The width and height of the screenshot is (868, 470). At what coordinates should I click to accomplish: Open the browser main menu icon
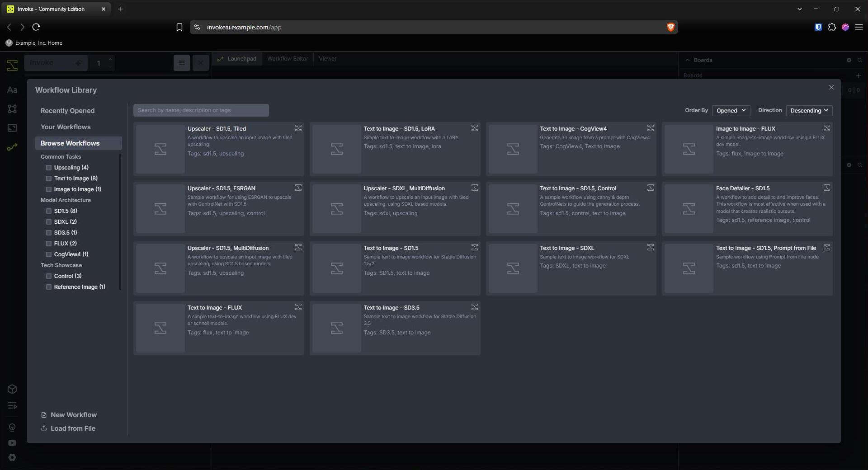(859, 27)
